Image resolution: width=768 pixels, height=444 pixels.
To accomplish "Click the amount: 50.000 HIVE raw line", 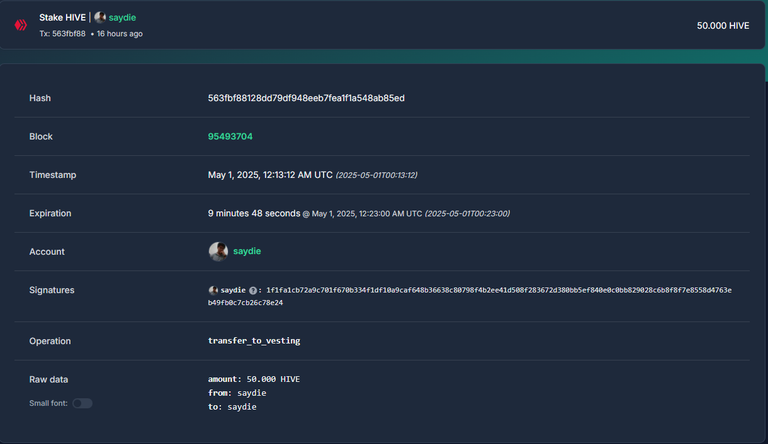I will tap(254, 379).
